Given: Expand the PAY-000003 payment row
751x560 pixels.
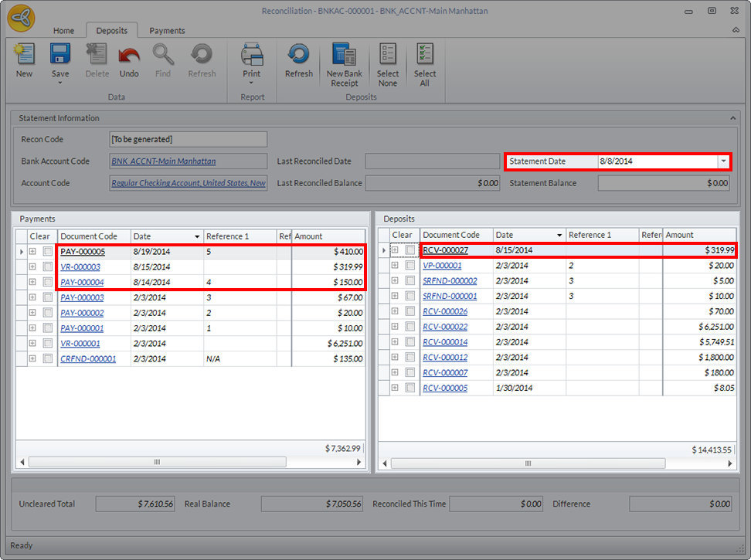Looking at the screenshot, I should pyautogui.click(x=32, y=297).
